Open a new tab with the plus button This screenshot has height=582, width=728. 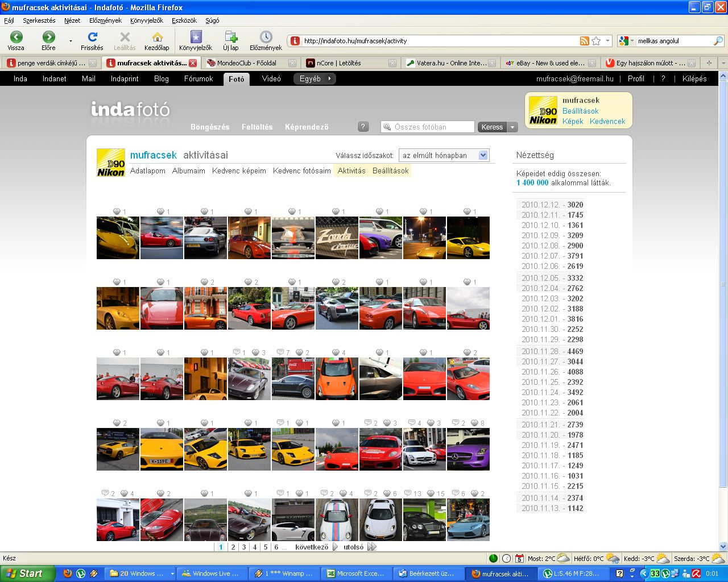(709, 63)
